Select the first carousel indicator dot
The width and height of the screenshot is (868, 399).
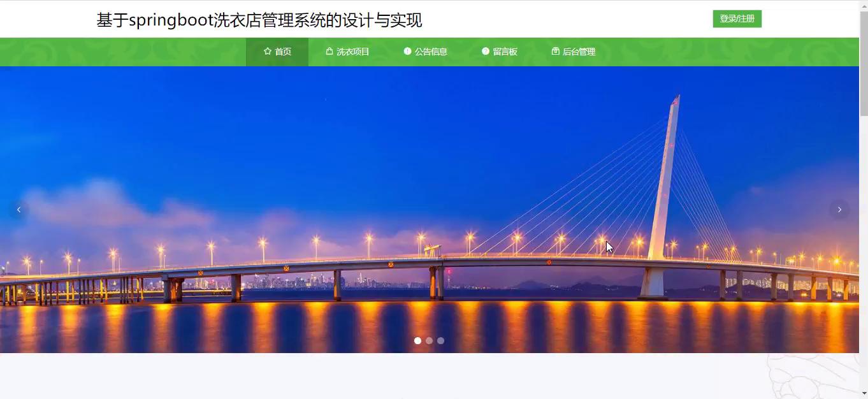(x=417, y=340)
